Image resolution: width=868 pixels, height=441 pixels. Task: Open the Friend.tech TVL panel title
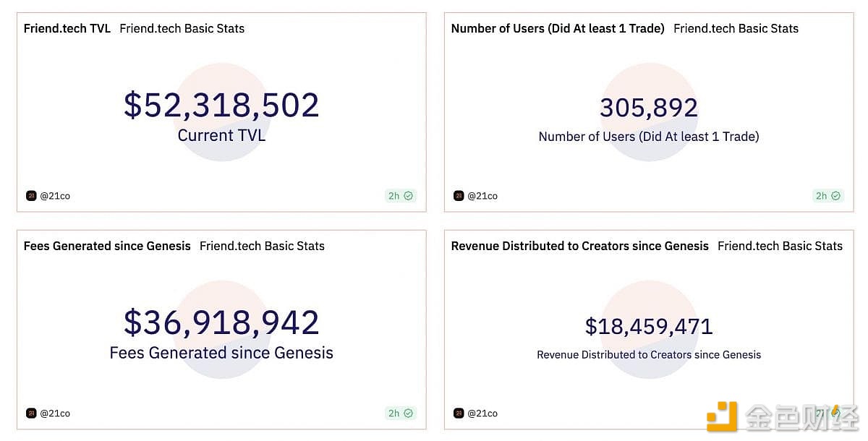67,29
